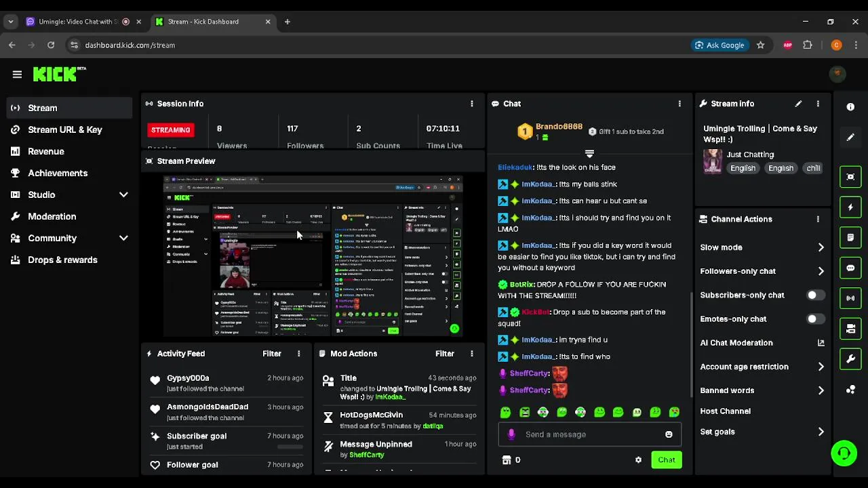The image size is (868, 488).
Task: Click the Send a message field
Action: 589,434
